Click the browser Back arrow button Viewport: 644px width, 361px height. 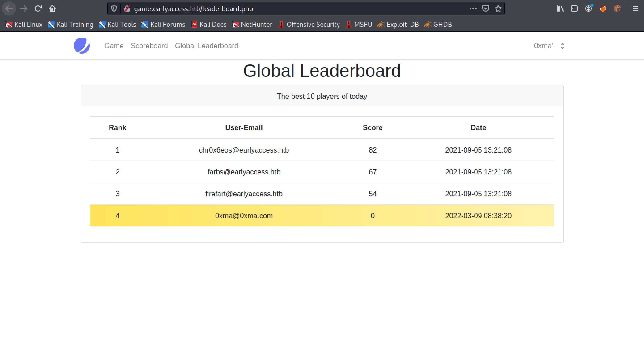tap(9, 9)
